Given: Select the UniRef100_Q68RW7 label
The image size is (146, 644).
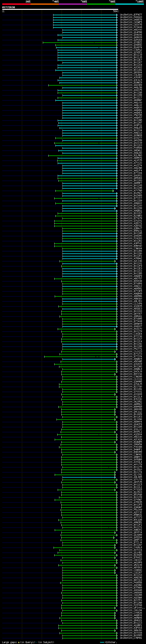Looking at the screenshot, I should [x=131, y=100].
